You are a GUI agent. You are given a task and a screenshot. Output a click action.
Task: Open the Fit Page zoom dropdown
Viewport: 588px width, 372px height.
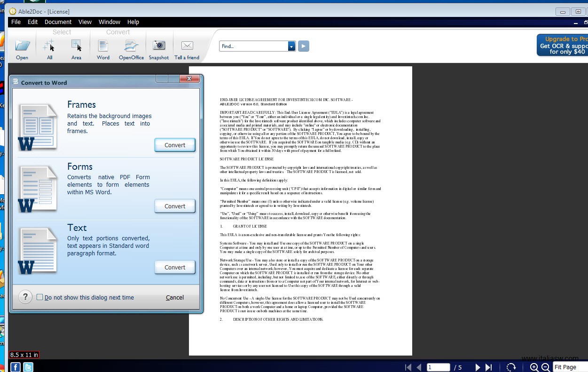(570, 367)
